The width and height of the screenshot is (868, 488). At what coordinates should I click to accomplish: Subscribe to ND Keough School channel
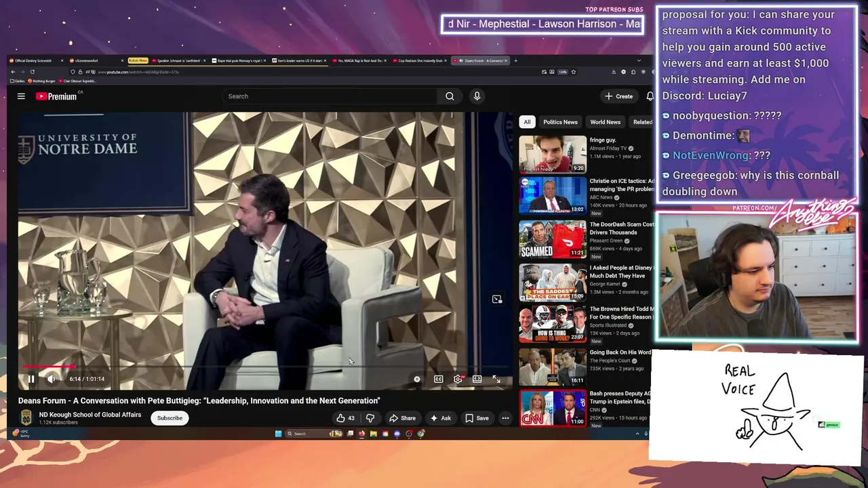tap(170, 418)
